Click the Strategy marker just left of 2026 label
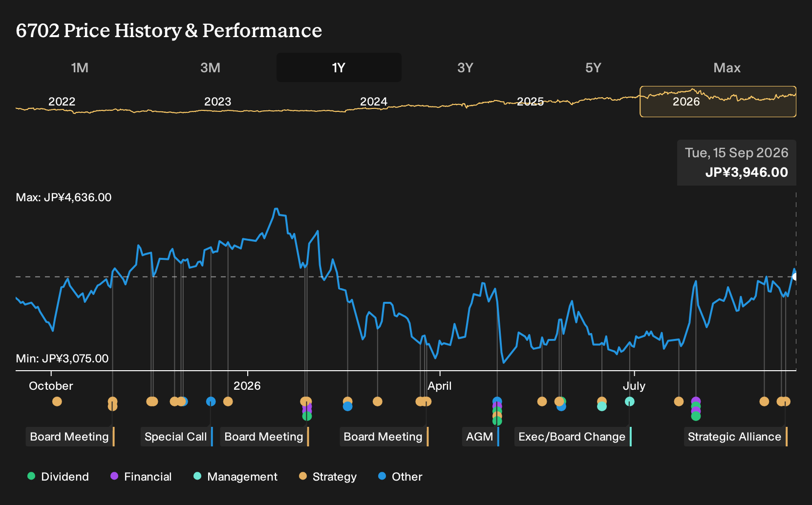The width and height of the screenshot is (812, 505). click(228, 401)
